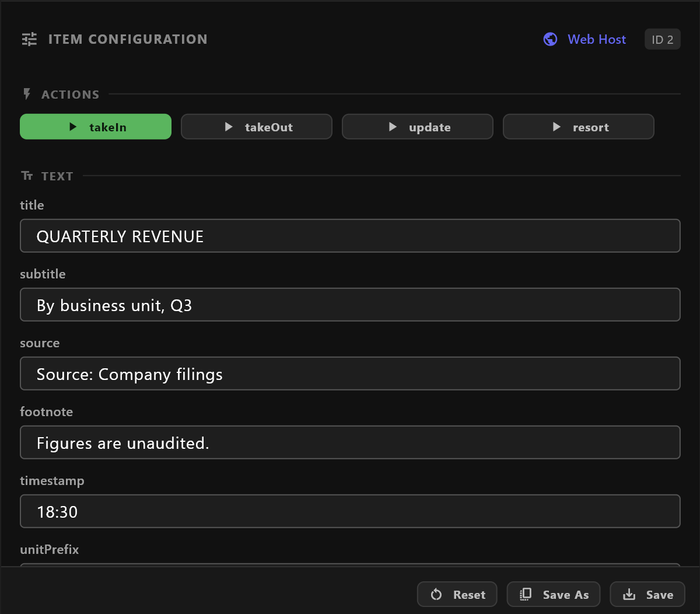Trigger the update action
This screenshot has height=614, width=700.
(x=418, y=127)
